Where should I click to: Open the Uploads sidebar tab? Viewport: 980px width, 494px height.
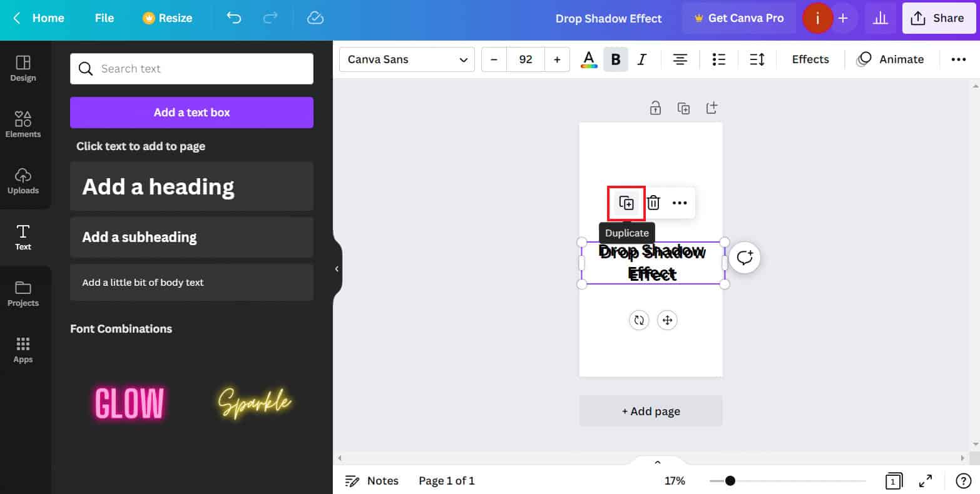[x=23, y=181]
